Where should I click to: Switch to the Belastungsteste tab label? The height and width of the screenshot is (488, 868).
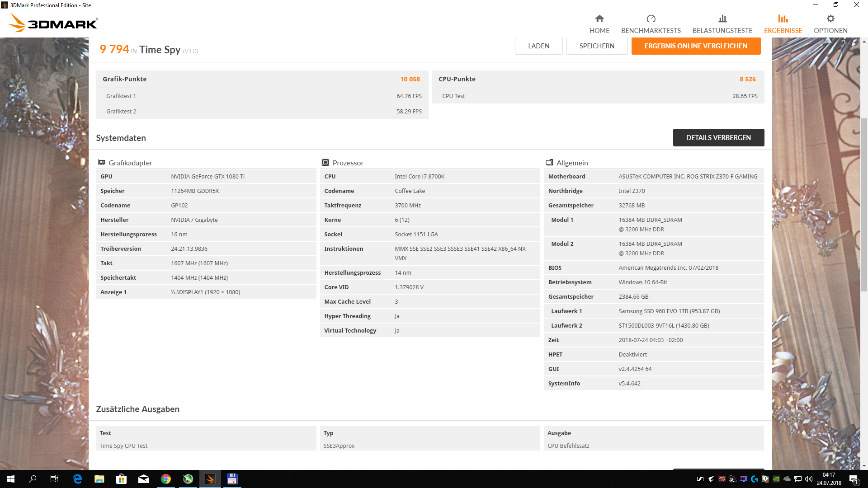point(722,31)
